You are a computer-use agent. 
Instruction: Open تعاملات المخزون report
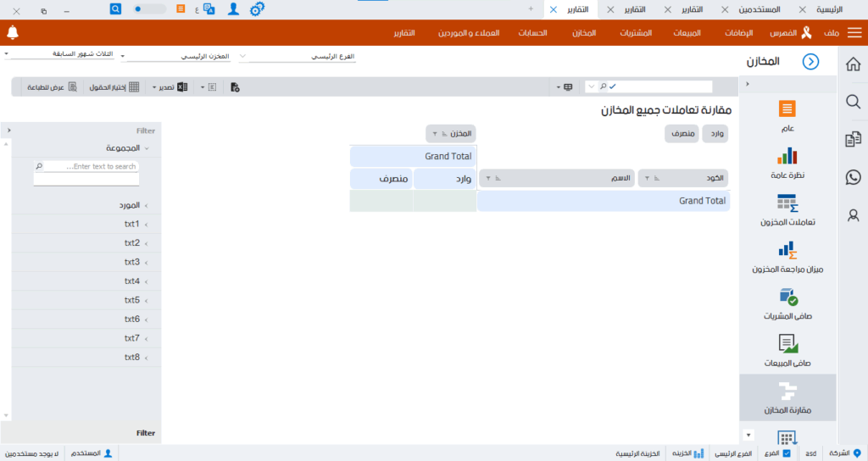787,203
